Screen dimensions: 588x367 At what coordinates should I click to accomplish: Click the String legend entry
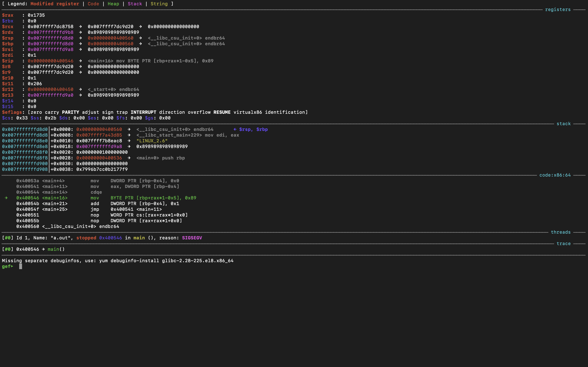click(159, 4)
